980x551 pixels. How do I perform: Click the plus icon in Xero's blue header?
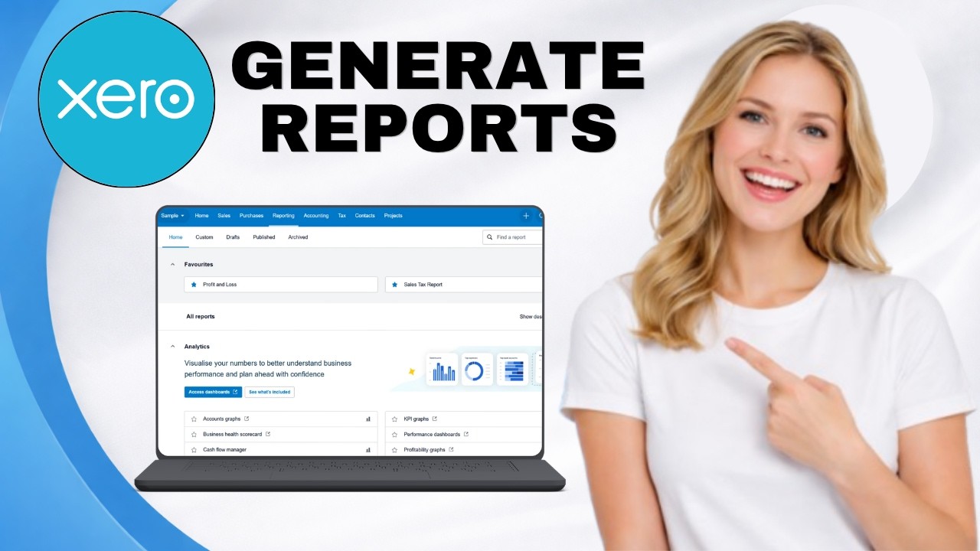(x=525, y=216)
